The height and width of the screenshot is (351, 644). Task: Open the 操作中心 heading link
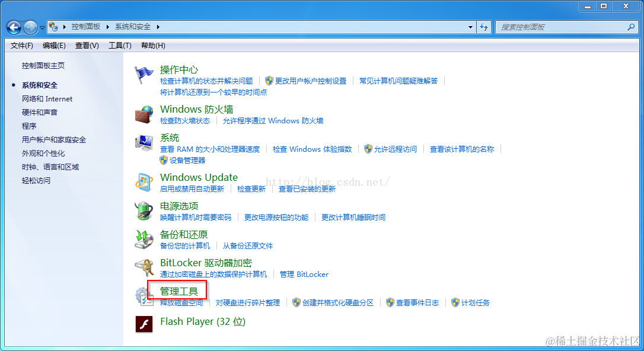point(179,70)
